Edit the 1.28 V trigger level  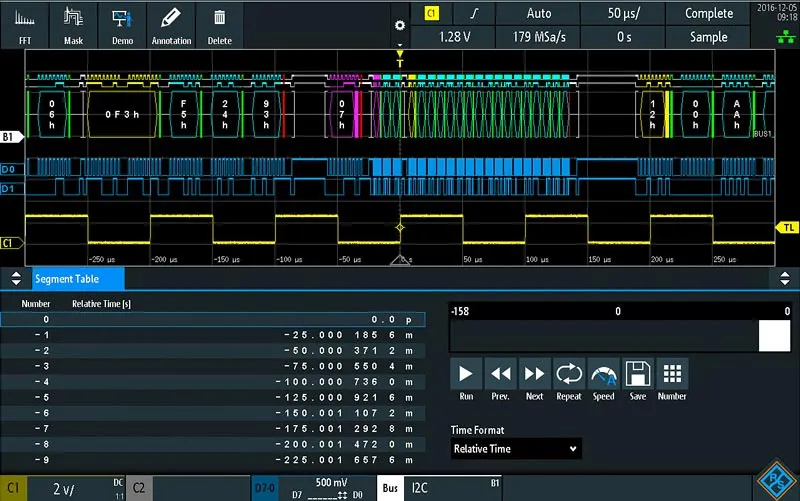454,37
